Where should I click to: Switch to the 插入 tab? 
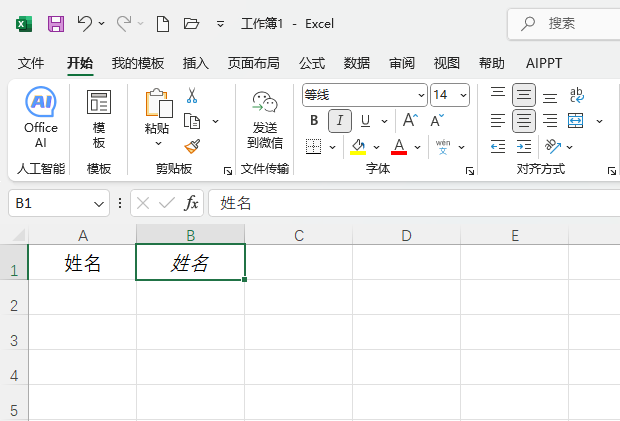[x=196, y=63]
